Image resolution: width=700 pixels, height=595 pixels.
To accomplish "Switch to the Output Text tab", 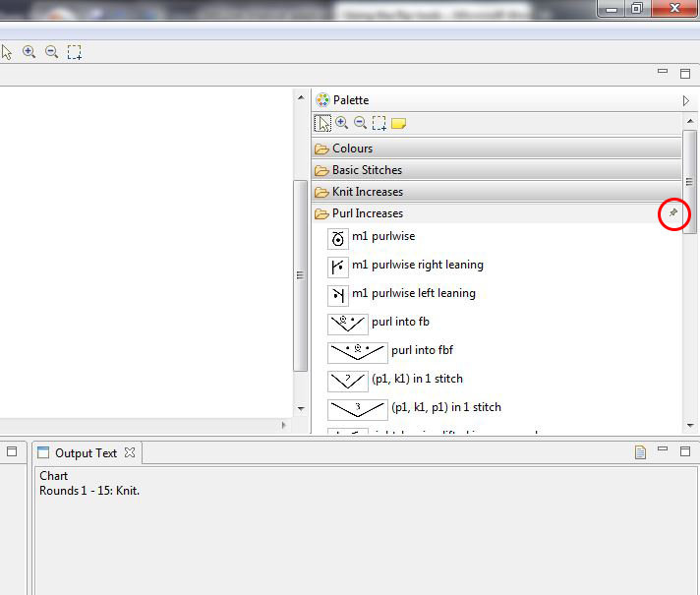I will [x=85, y=453].
